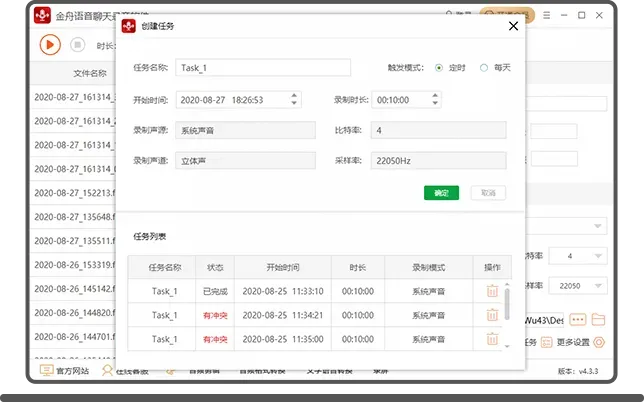The height and width of the screenshot is (402, 644).
Task: Select the file 2020-08-26_153319 in main list
Action: click(x=75, y=265)
